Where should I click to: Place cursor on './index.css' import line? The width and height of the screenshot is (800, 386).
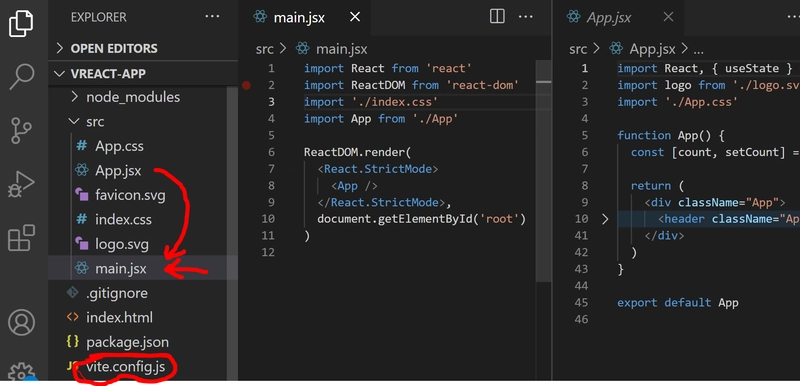coord(371,102)
